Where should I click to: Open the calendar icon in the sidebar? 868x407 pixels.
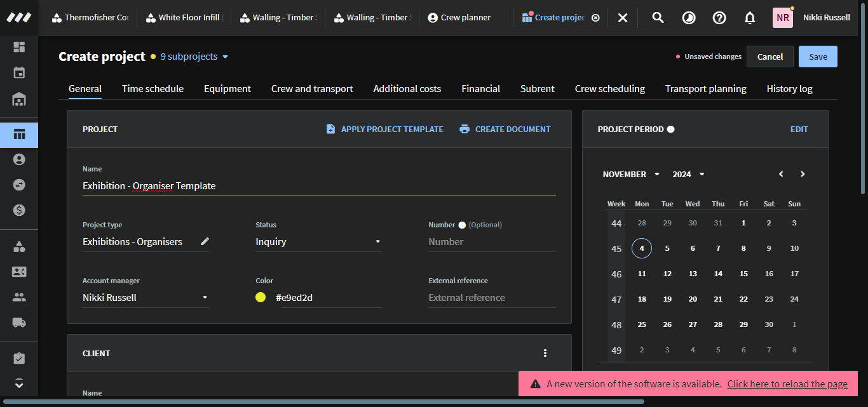pyautogui.click(x=19, y=73)
